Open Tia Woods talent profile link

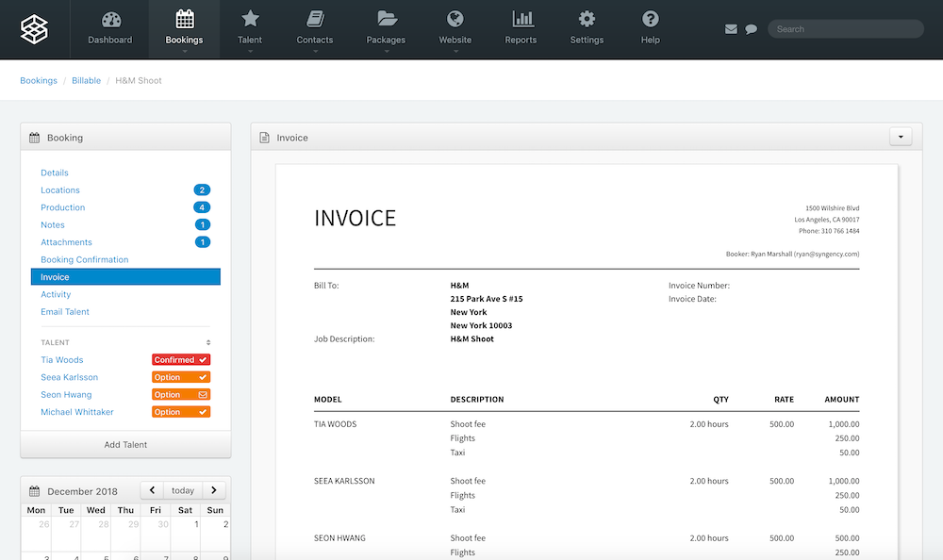[62, 360]
